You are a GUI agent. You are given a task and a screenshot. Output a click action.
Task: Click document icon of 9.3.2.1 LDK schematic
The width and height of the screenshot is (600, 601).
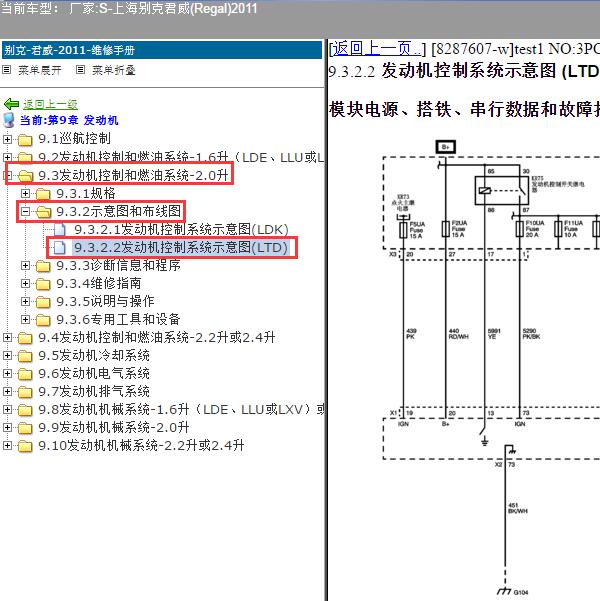coord(60,229)
